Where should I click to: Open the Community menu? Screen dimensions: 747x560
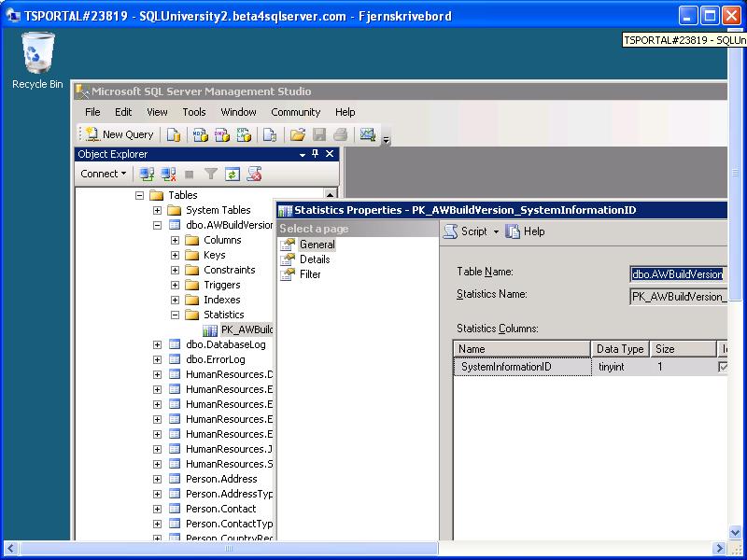point(295,112)
